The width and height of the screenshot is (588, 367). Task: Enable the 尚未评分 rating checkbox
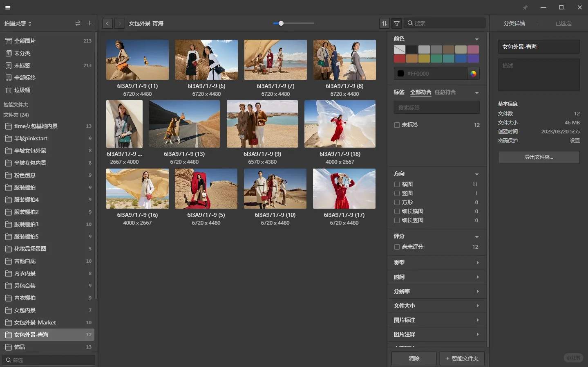tap(397, 247)
